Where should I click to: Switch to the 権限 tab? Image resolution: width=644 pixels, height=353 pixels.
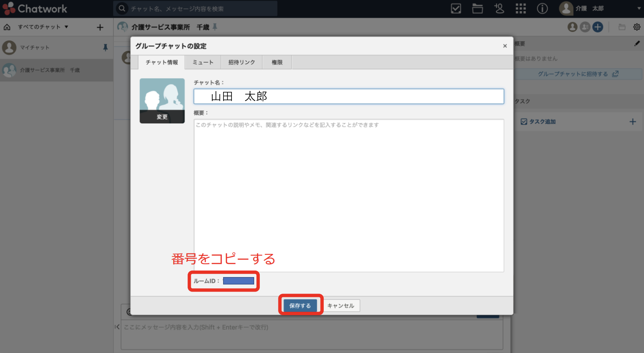coord(277,62)
